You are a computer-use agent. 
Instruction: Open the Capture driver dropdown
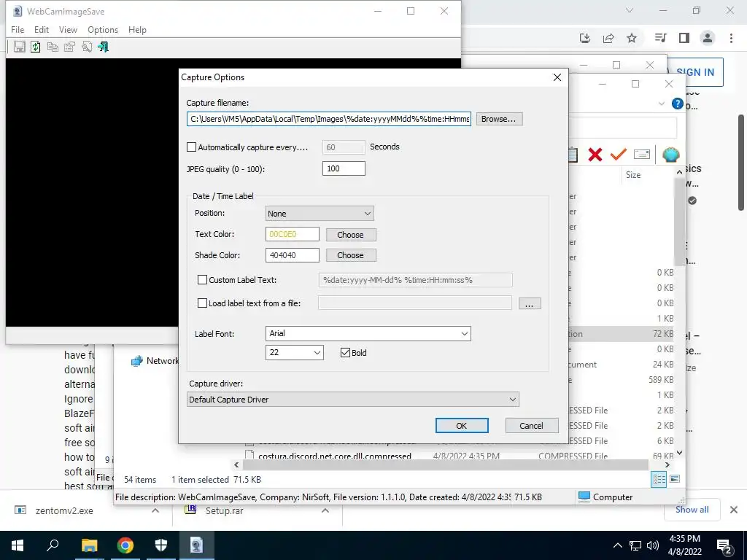(353, 399)
